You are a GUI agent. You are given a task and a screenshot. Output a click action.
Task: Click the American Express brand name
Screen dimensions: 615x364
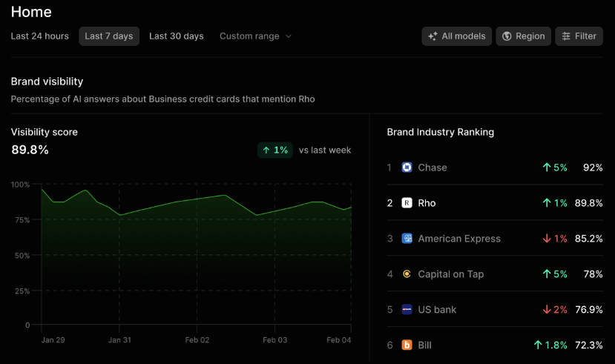[459, 239]
